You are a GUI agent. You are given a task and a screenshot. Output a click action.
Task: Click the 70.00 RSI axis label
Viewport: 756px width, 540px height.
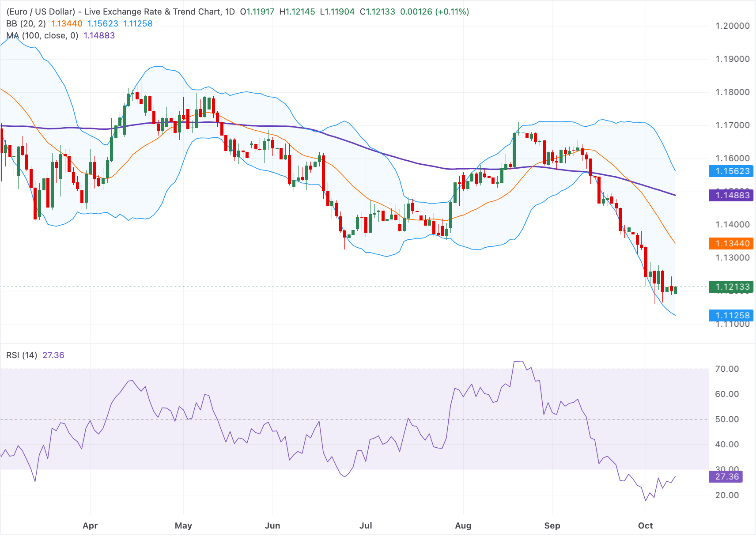(x=727, y=369)
